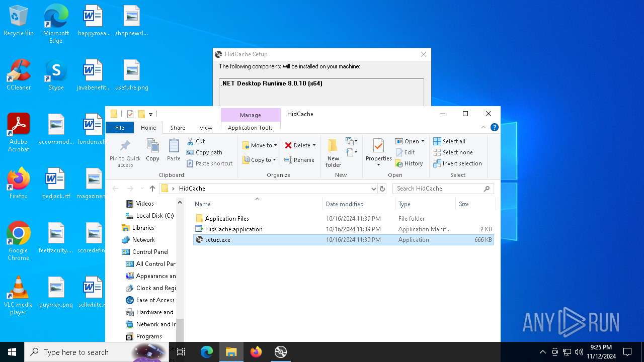Collapse the ribbon with chevron

pyautogui.click(x=484, y=128)
